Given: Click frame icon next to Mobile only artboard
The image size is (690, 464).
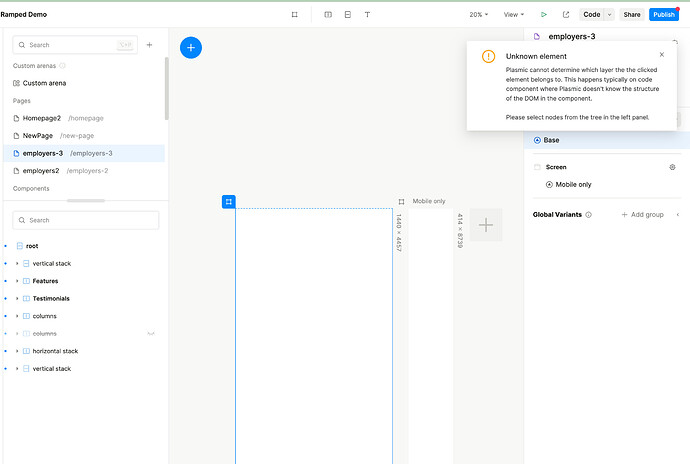Looking at the screenshot, I should coord(401,202).
